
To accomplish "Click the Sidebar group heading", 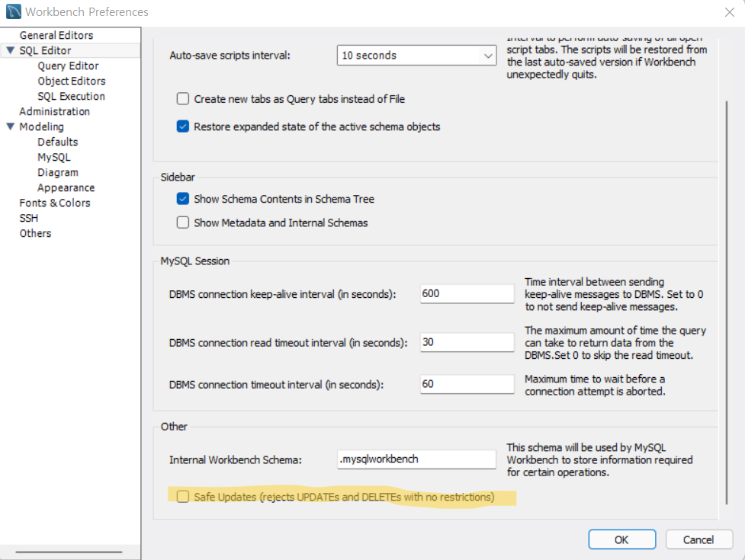I will [x=178, y=177].
